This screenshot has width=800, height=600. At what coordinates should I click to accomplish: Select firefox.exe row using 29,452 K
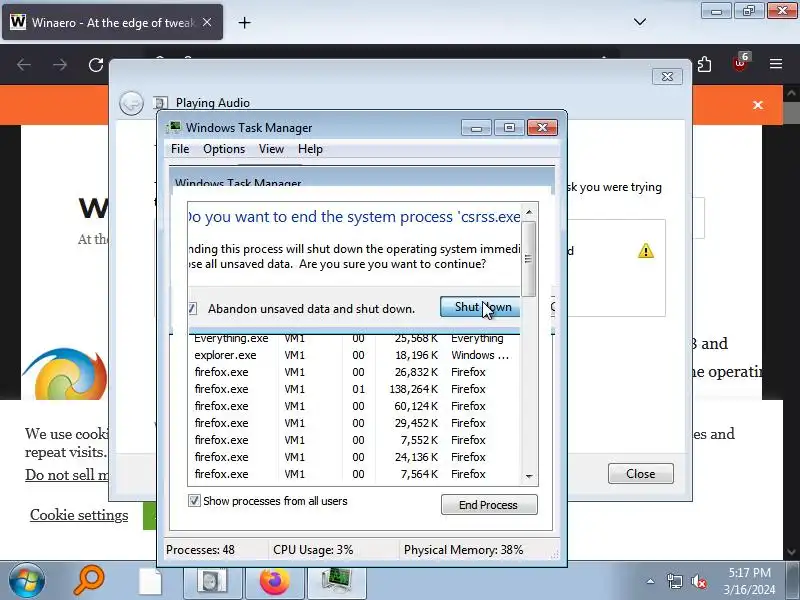tap(353, 423)
